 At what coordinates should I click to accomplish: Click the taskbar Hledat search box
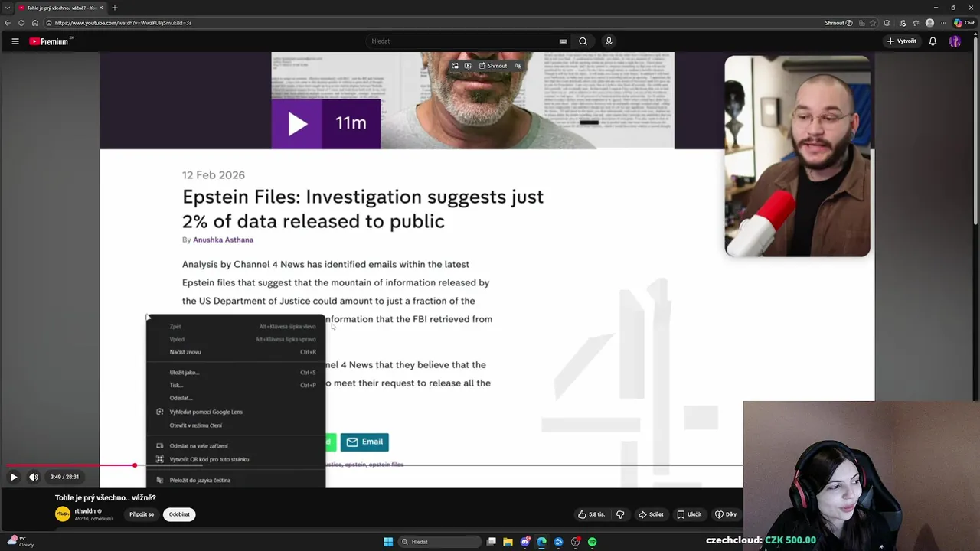pos(439,542)
